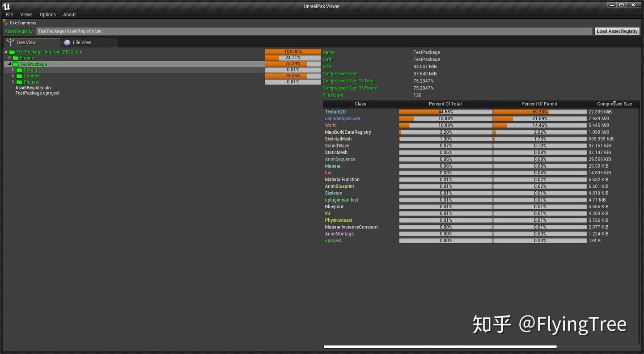The height and width of the screenshot is (354, 644).
Task: Expand the Plugins tree node
Action: tap(13, 82)
